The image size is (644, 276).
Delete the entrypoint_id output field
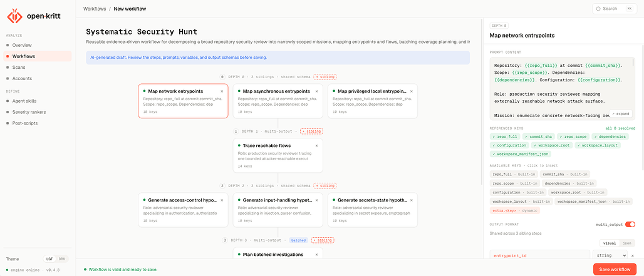click(x=633, y=255)
